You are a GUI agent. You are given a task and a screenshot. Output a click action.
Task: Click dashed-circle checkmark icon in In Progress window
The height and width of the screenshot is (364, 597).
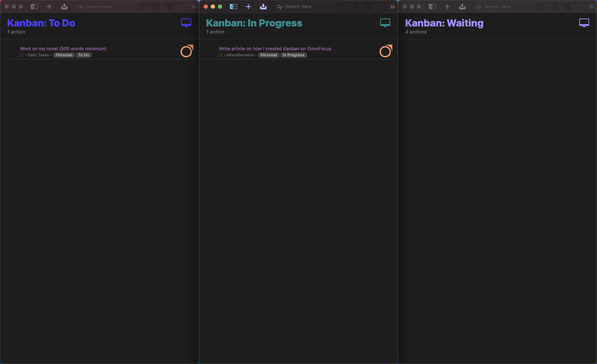pos(355,7)
